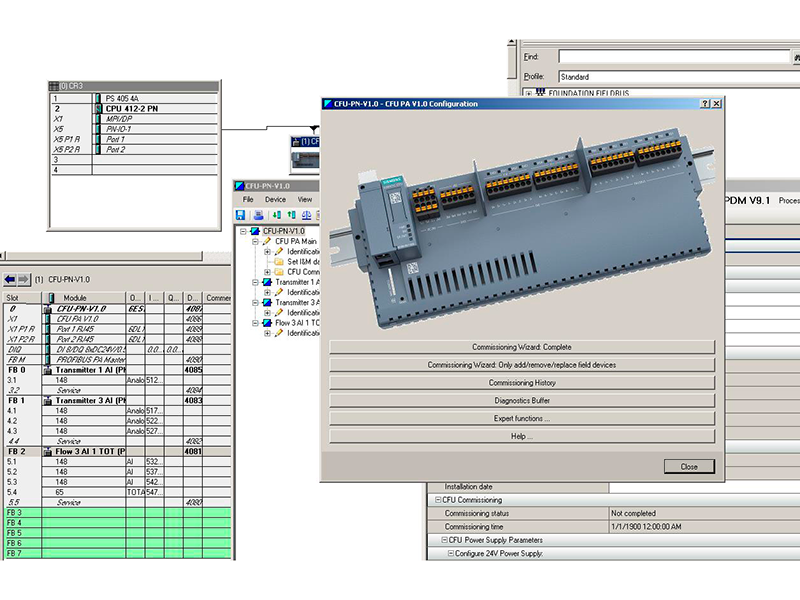The width and height of the screenshot is (800, 600).
Task: Select the Port 1 RJ45 module row
Action: pos(117,329)
